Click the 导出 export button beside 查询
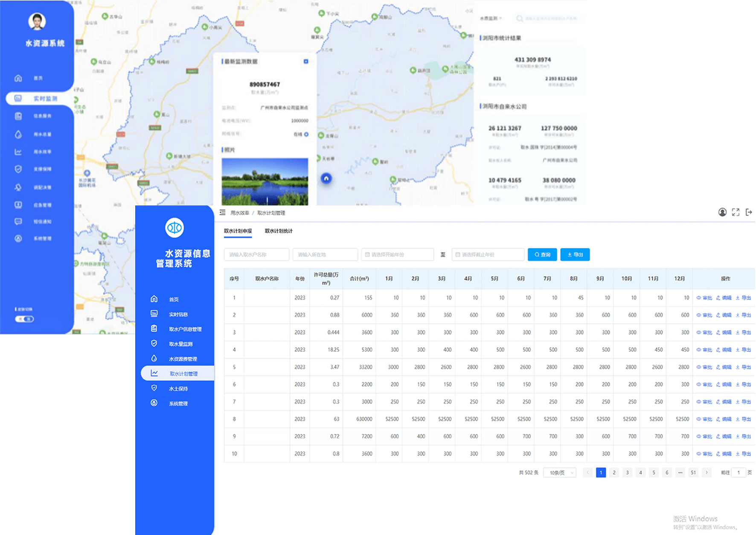Viewport: 756px width, 535px height. pyautogui.click(x=575, y=254)
